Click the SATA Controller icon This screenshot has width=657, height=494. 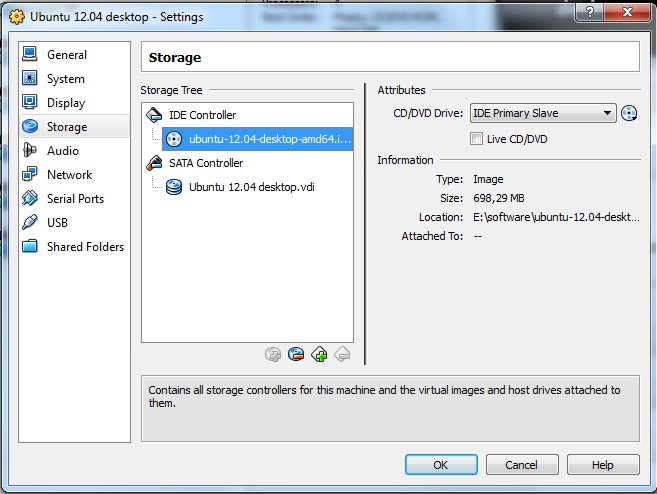[154, 163]
